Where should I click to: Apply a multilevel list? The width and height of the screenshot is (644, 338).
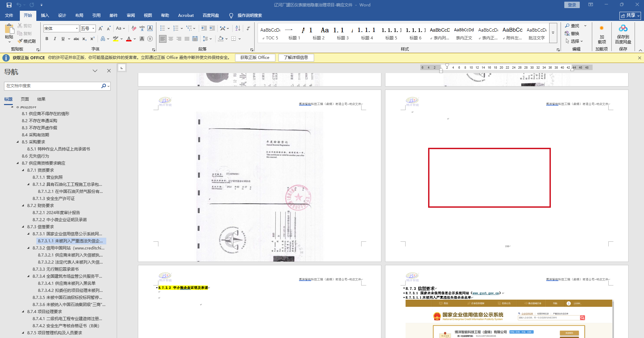pos(189,29)
